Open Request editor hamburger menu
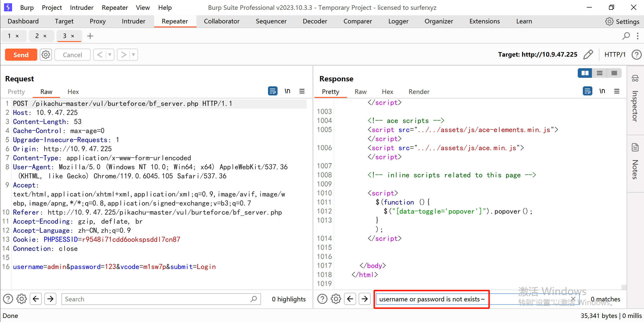The image size is (644, 322). (302, 91)
